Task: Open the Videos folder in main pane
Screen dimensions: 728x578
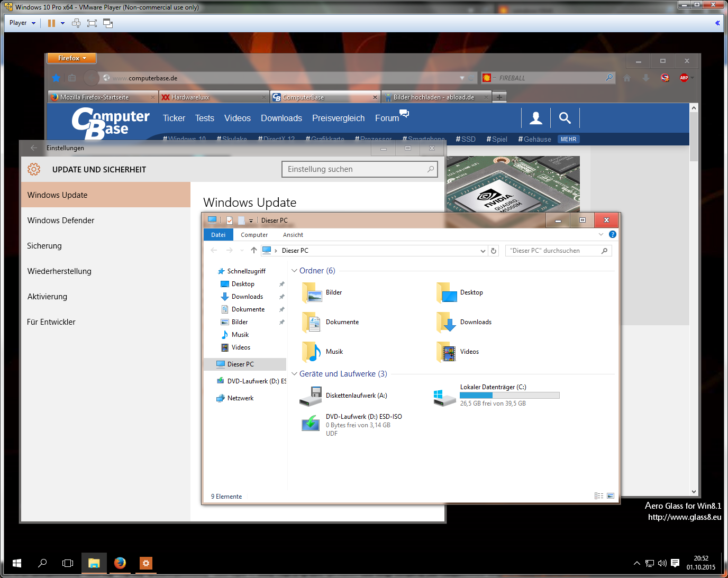Action: click(x=458, y=352)
